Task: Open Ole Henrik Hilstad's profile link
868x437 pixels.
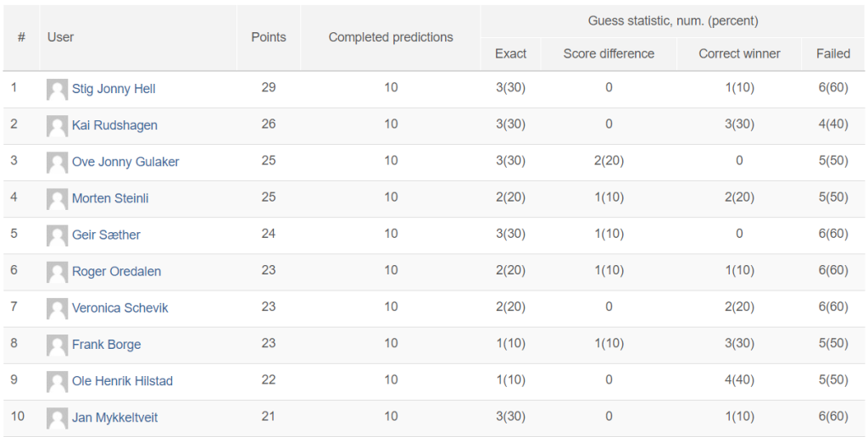Action: click(x=122, y=380)
